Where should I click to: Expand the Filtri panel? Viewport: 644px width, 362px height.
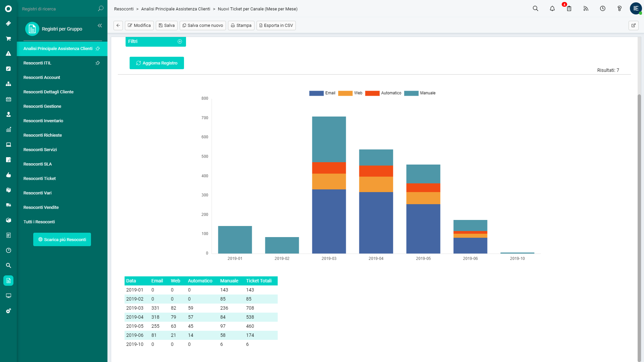tap(180, 42)
